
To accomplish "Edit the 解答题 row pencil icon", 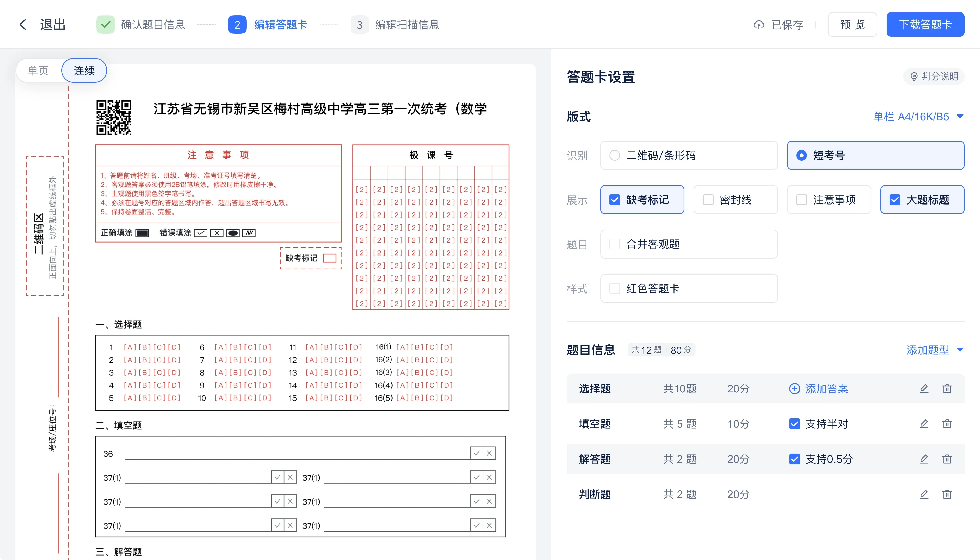I will [924, 459].
